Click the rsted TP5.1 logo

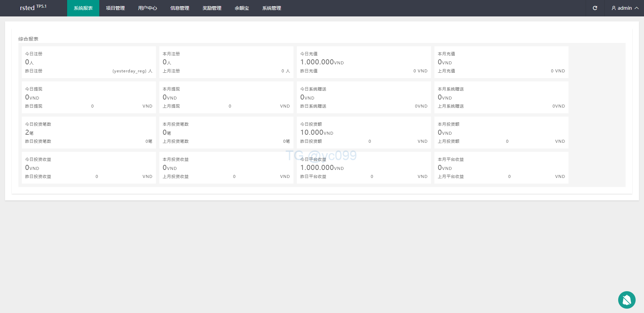pos(33,8)
